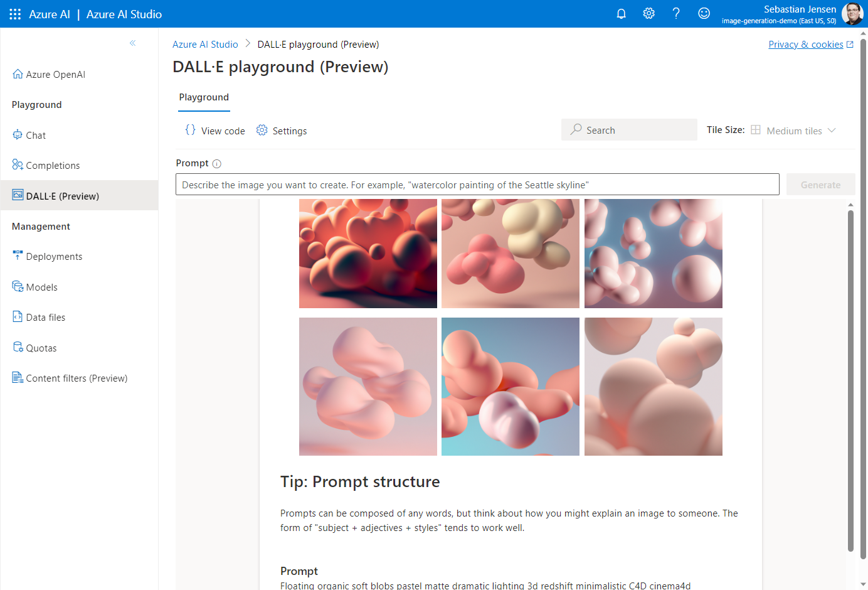Click the Azure AI Studio breadcrumb
This screenshot has width=868, height=590.
click(x=205, y=45)
